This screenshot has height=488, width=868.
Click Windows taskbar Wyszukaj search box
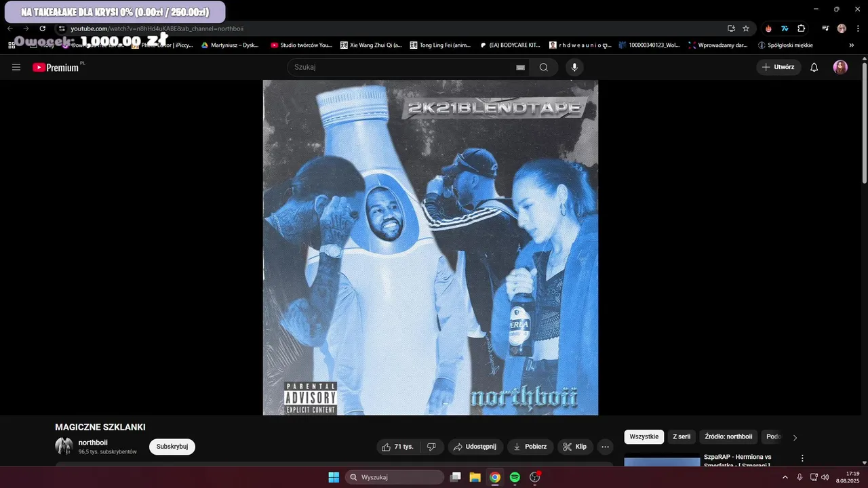(x=395, y=477)
